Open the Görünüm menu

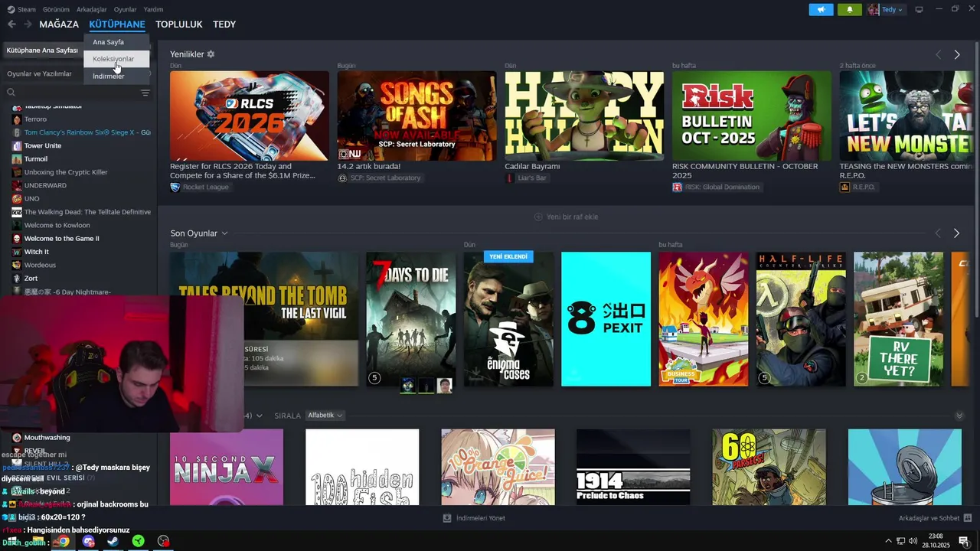[56, 9]
